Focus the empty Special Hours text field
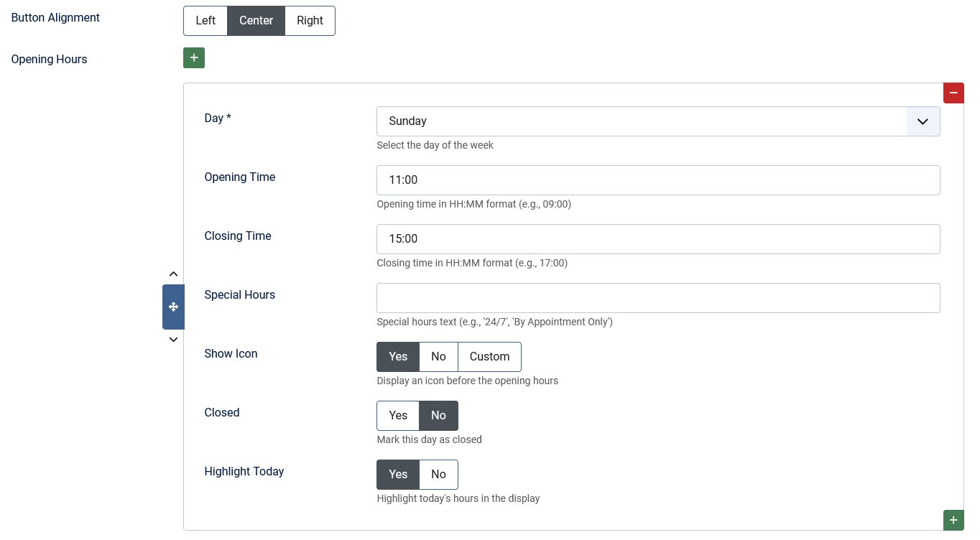The height and width of the screenshot is (540, 980). [657, 298]
